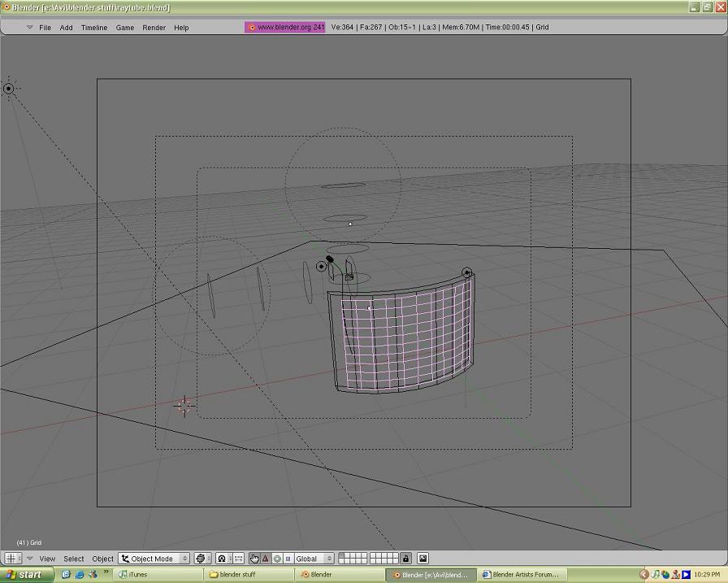Open the Object menu in 3D header
This screenshot has width=728, height=583.
click(102, 559)
